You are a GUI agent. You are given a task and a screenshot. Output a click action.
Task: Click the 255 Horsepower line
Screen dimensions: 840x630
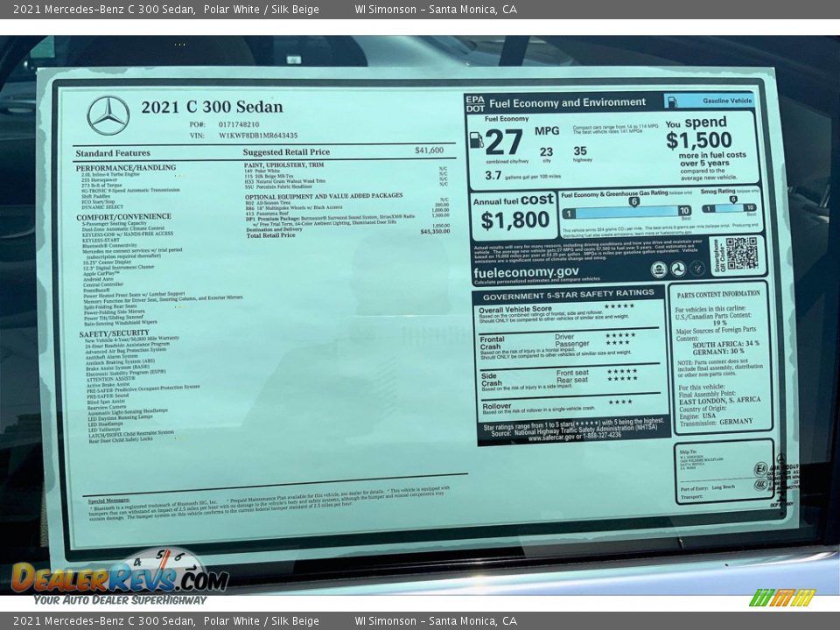pos(99,180)
